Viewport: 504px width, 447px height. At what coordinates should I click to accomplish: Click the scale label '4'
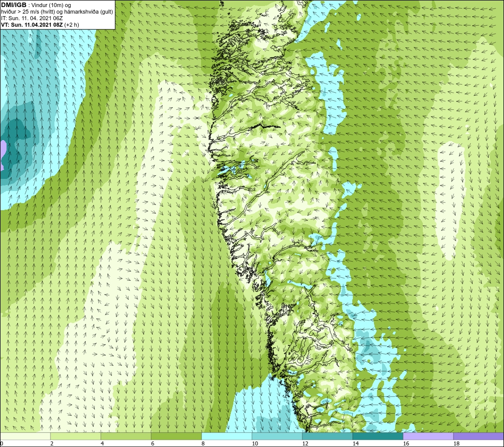click(102, 444)
